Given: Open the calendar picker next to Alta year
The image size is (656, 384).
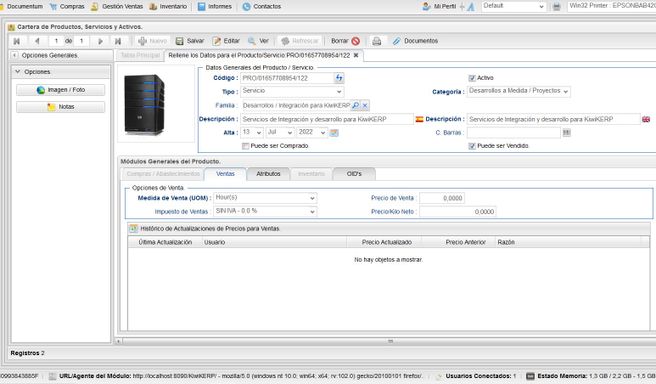Looking at the screenshot, I should point(334,133).
